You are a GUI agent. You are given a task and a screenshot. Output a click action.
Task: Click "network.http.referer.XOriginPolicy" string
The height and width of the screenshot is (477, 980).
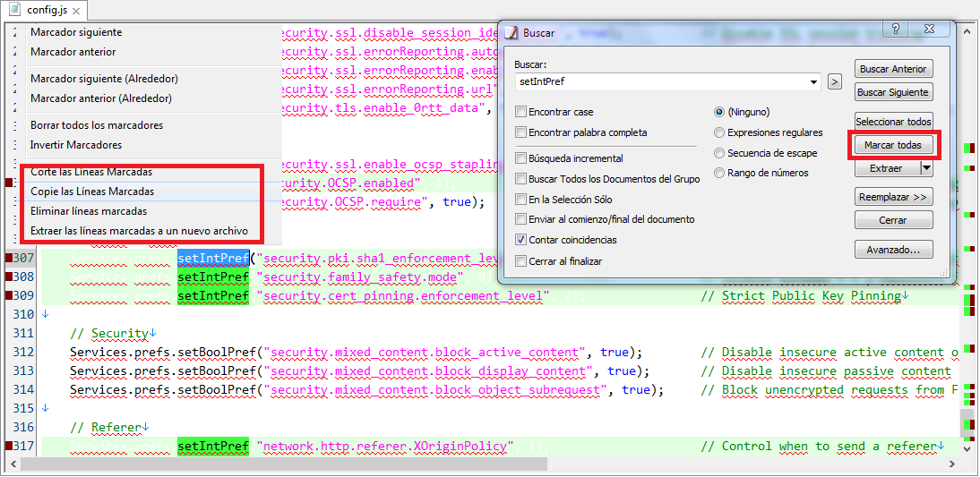click(x=385, y=446)
